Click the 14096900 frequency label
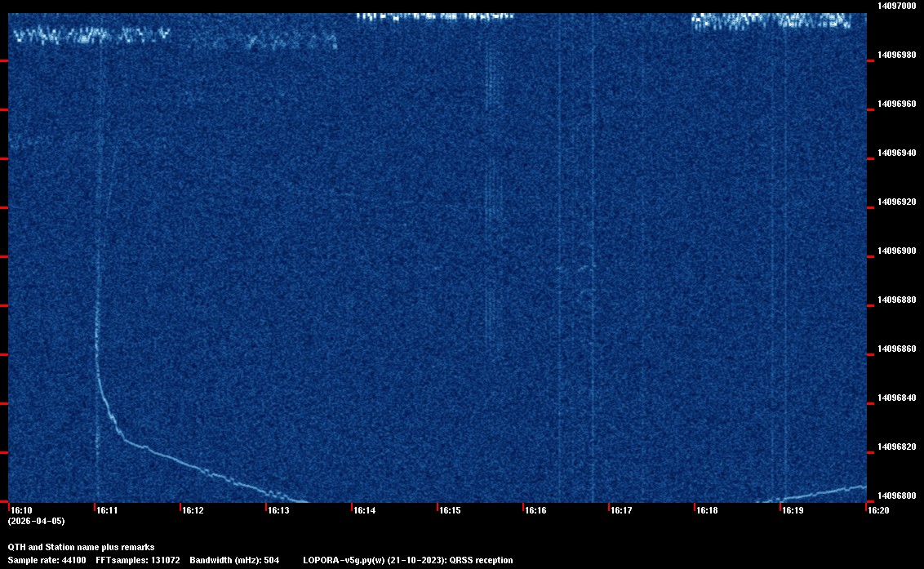 click(x=896, y=251)
